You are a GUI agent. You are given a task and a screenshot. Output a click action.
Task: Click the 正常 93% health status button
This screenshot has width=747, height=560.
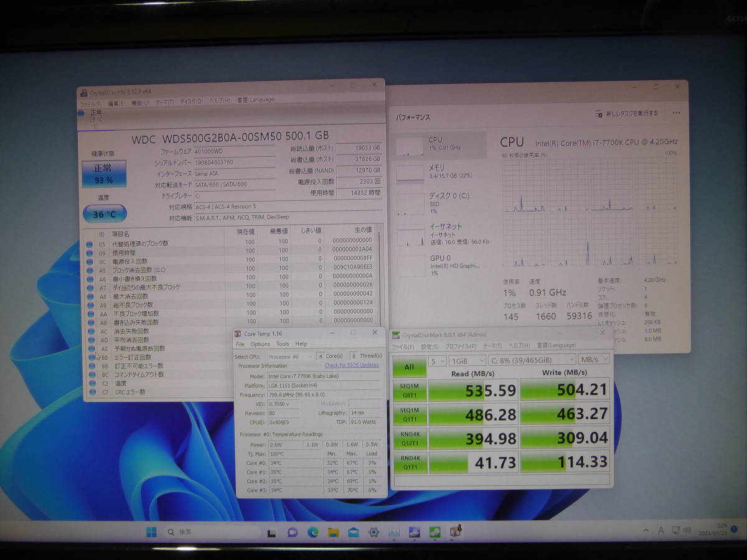[104, 174]
